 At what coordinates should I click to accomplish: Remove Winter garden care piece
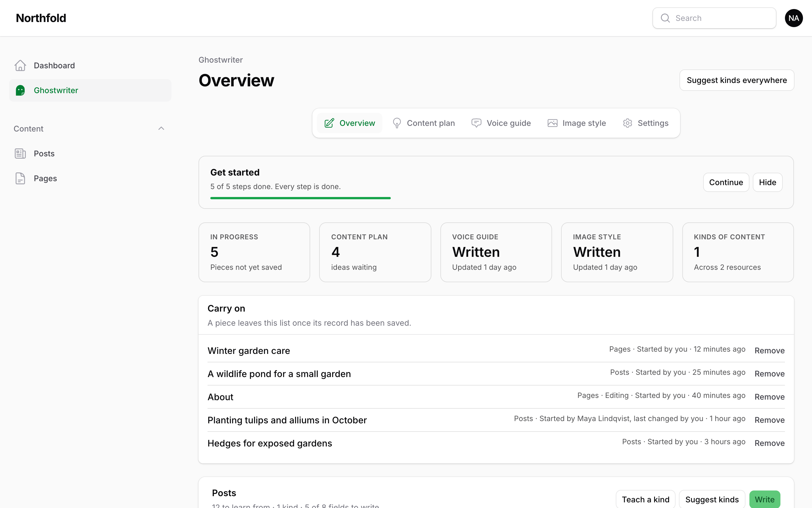[769, 351]
